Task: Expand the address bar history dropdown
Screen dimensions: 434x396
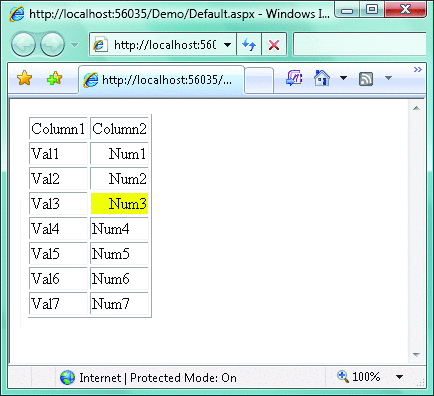Action: pos(228,45)
